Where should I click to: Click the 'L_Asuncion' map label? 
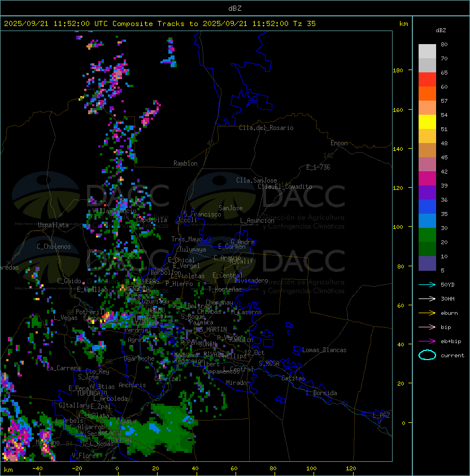click(x=257, y=220)
